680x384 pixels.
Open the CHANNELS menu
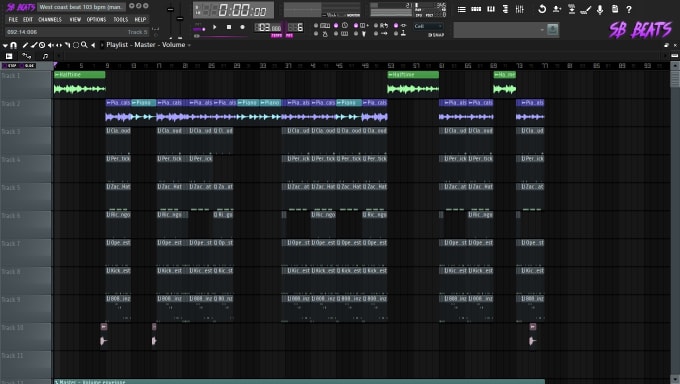pos(50,20)
